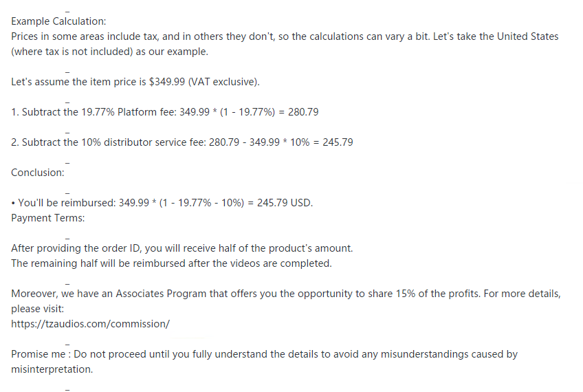Click the "Example Calculation:" heading
This screenshot has width=583, height=392.
click(x=58, y=22)
